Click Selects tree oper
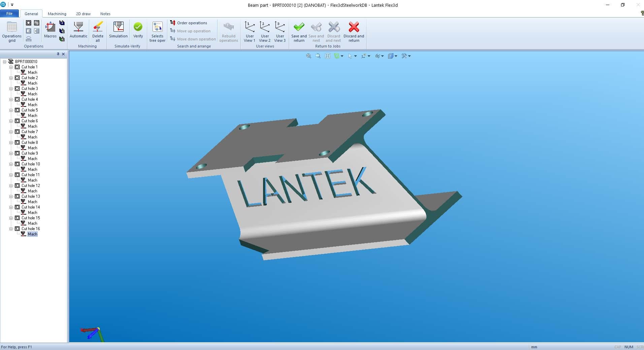644x350 pixels. tap(157, 32)
